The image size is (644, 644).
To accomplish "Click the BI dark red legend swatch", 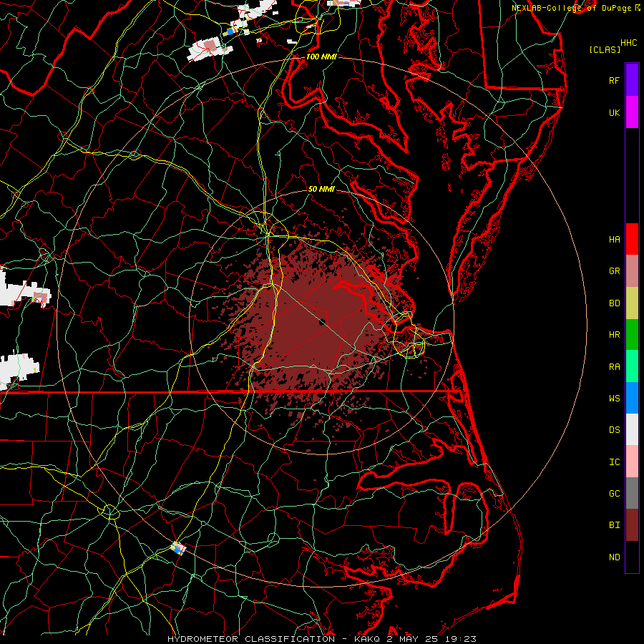I will pyautogui.click(x=632, y=525).
